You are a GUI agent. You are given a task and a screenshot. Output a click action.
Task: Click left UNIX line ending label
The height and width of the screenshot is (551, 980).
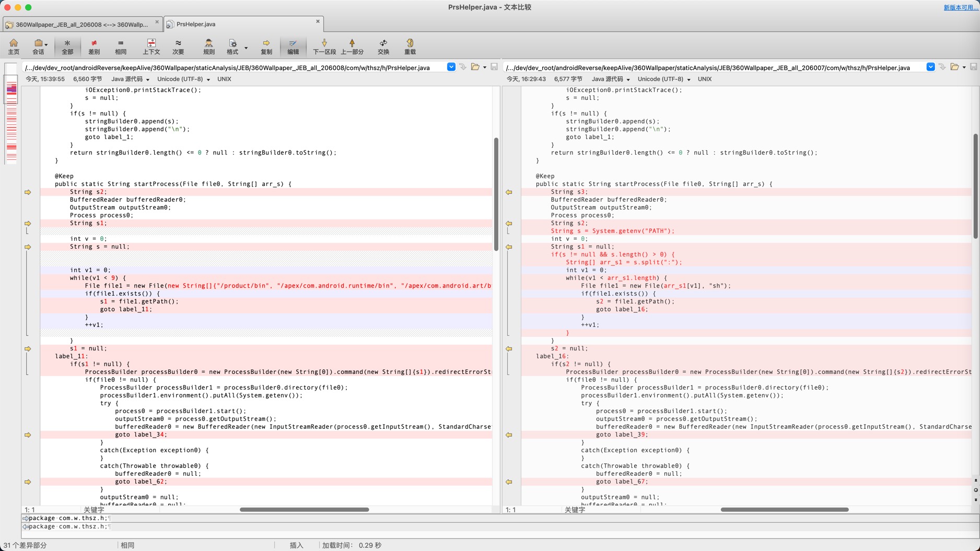pyautogui.click(x=224, y=79)
